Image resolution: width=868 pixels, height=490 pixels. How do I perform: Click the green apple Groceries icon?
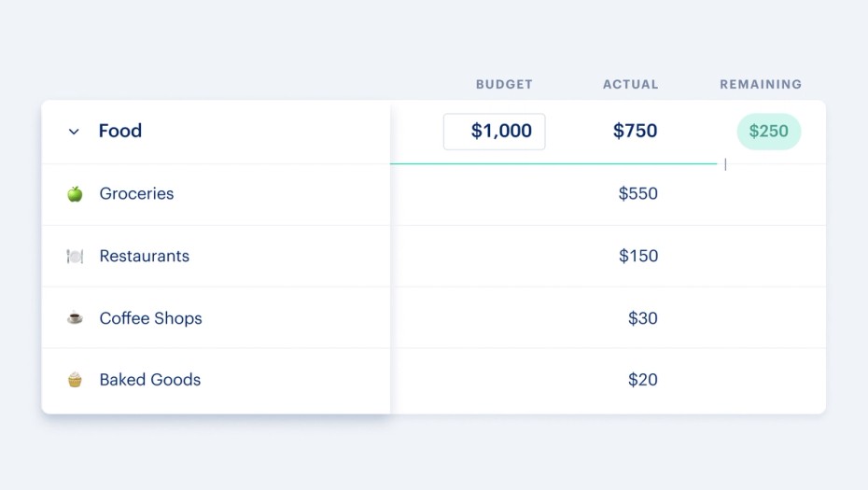coord(75,194)
